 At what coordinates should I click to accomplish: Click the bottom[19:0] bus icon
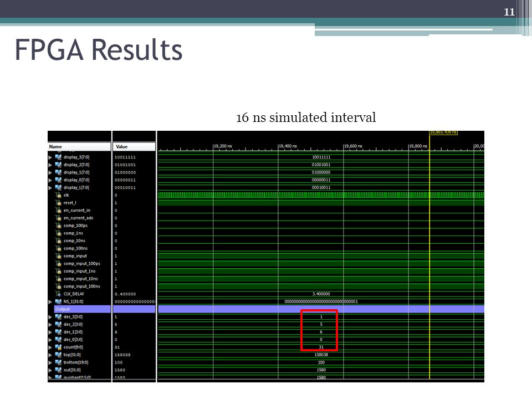tap(58, 362)
